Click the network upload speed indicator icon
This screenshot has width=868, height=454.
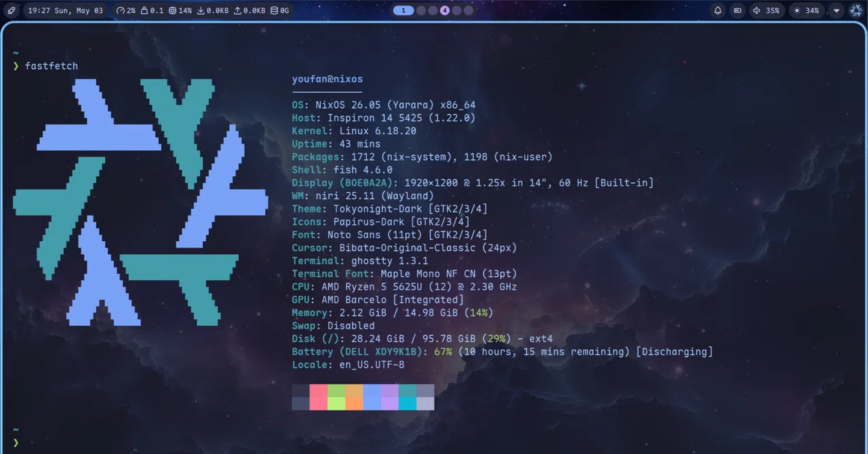[237, 11]
